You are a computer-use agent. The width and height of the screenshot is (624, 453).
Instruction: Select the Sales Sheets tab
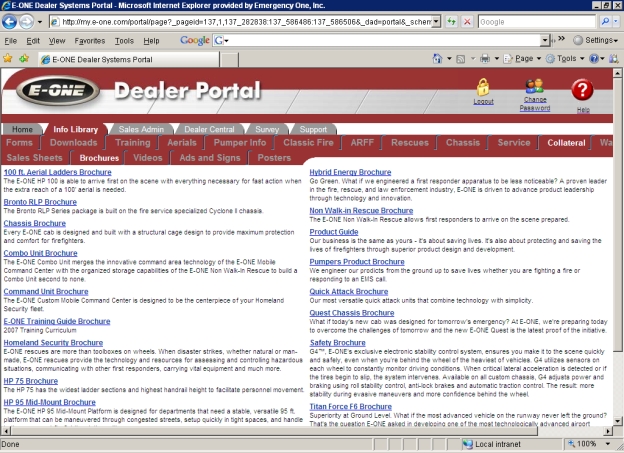(x=35, y=158)
